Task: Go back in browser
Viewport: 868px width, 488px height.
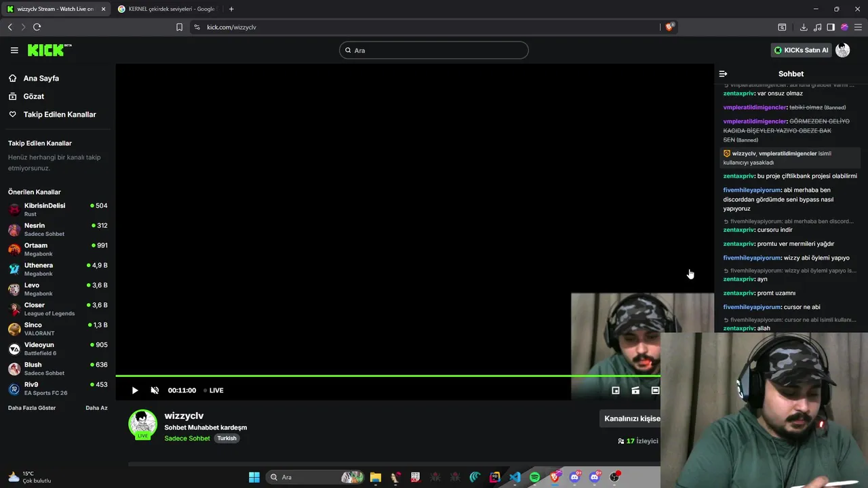Action: [9, 27]
